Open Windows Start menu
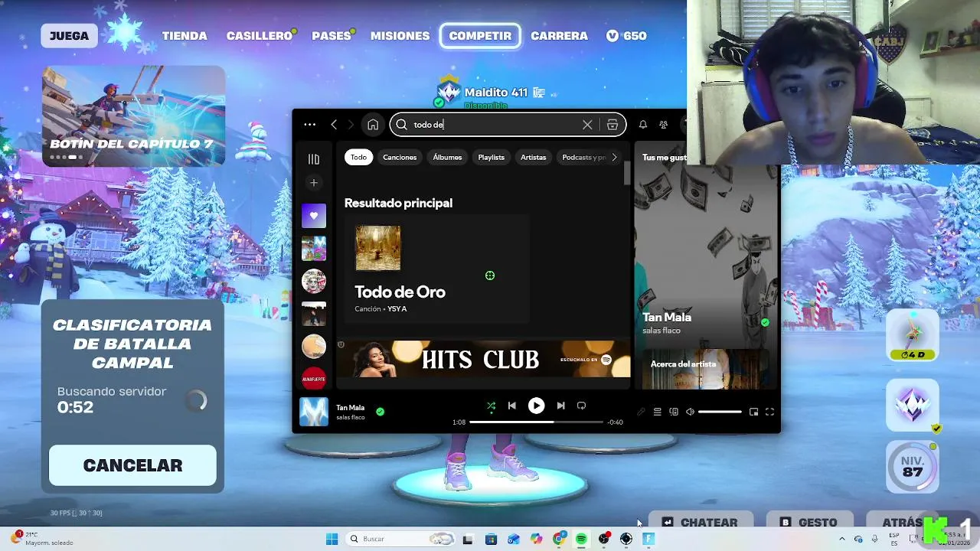980x551 pixels. coord(332,539)
